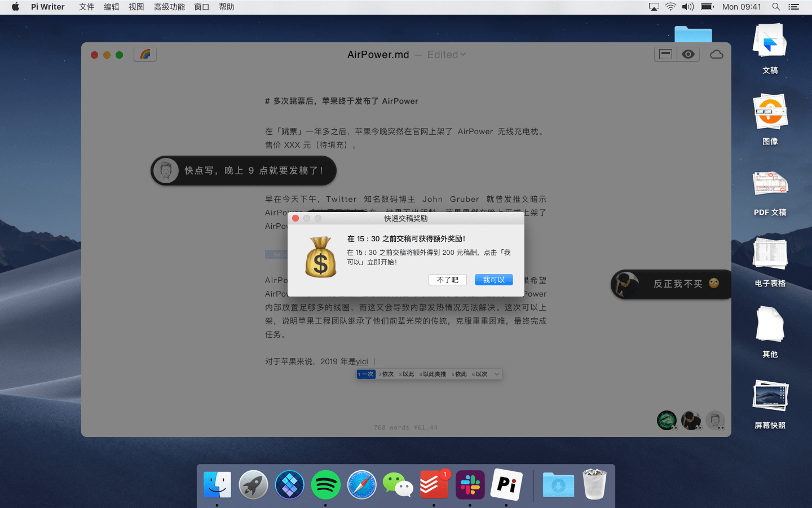Select candidate 以此类推 in input bar
812x508 pixels.
[x=433, y=374]
